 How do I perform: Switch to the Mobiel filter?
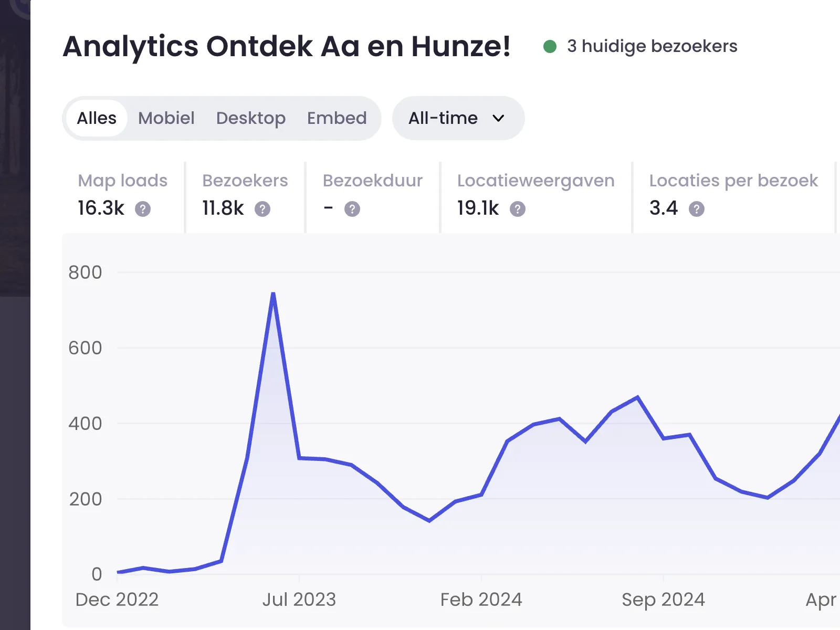click(166, 118)
